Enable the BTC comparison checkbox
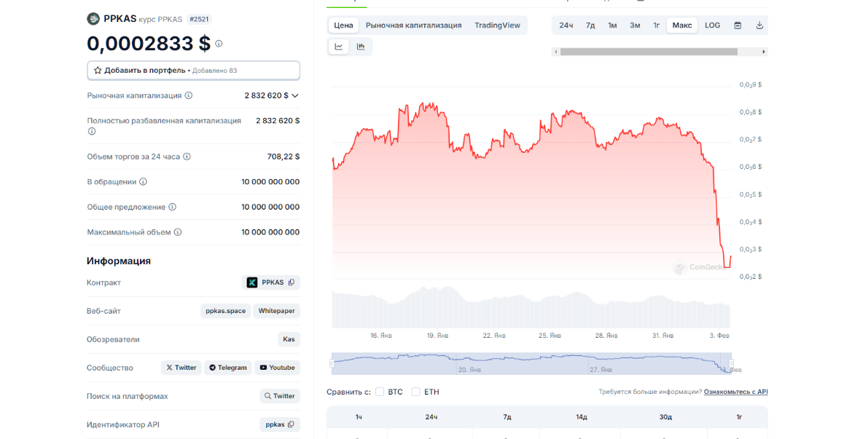The height and width of the screenshot is (439, 868). (x=380, y=392)
